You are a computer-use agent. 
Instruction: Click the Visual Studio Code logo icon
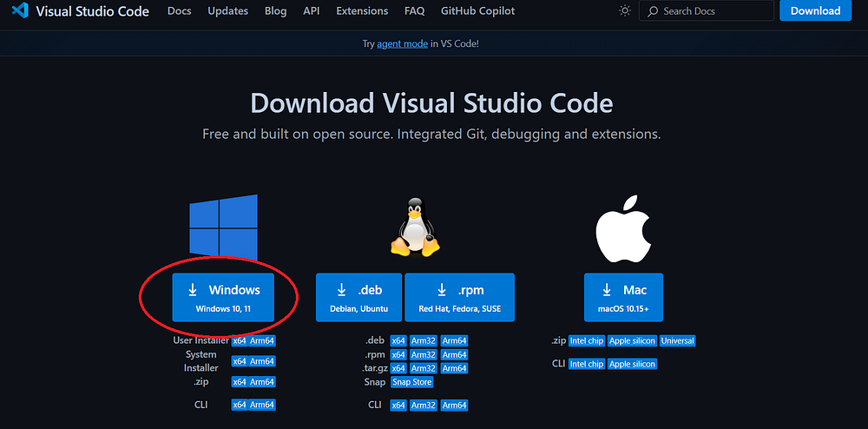click(21, 11)
